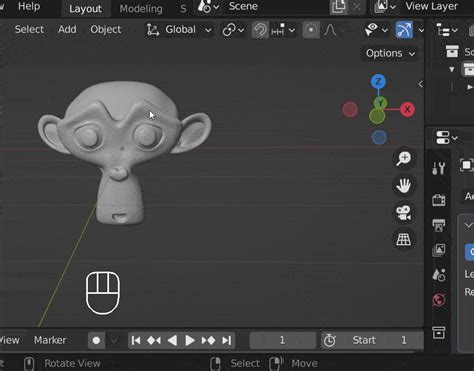Open the Render properties tab icon
This screenshot has height=371, width=474.
pos(439,200)
